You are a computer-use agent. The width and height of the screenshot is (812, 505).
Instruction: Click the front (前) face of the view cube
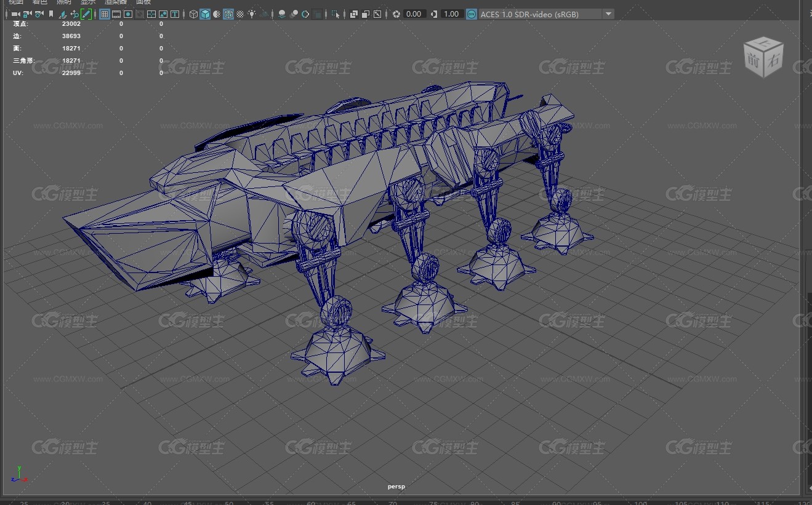(754, 60)
